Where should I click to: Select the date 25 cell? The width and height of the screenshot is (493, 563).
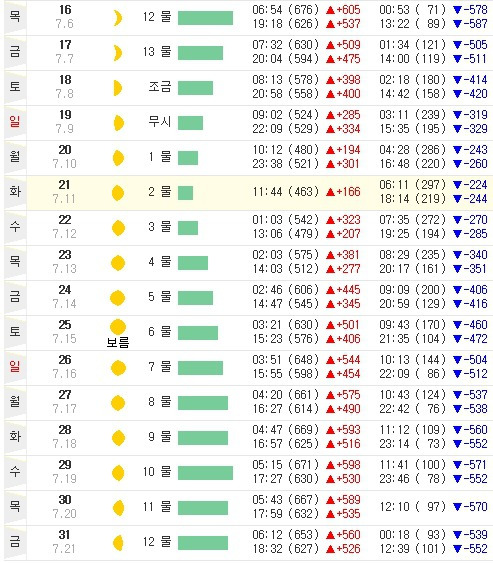(65, 325)
